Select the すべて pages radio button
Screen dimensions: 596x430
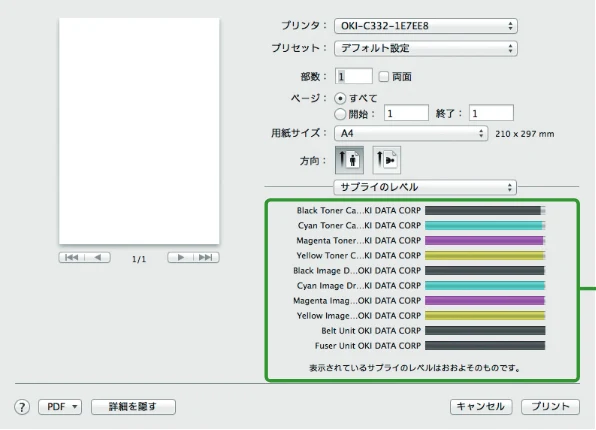click(340, 98)
